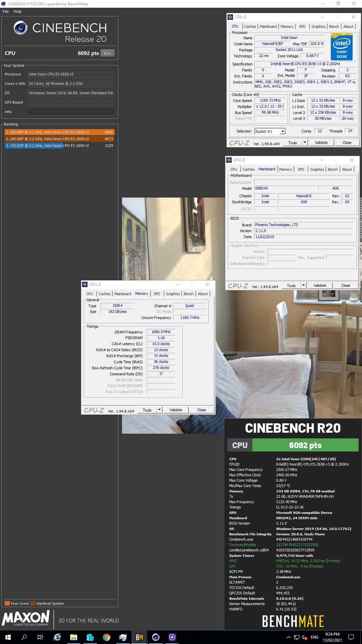Click the empty Info field
The width and height of the screenshot is (362, 644).
[x=71, y=112]
